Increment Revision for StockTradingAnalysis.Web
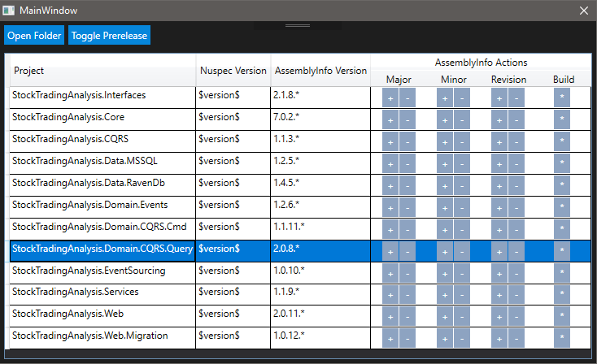597x364 pixels. 499,317
